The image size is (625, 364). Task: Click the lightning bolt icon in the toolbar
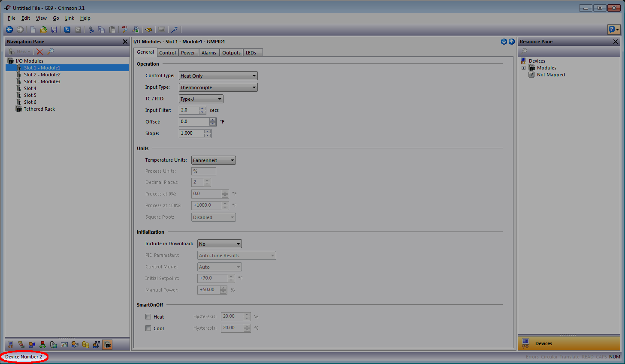[174, 30]
